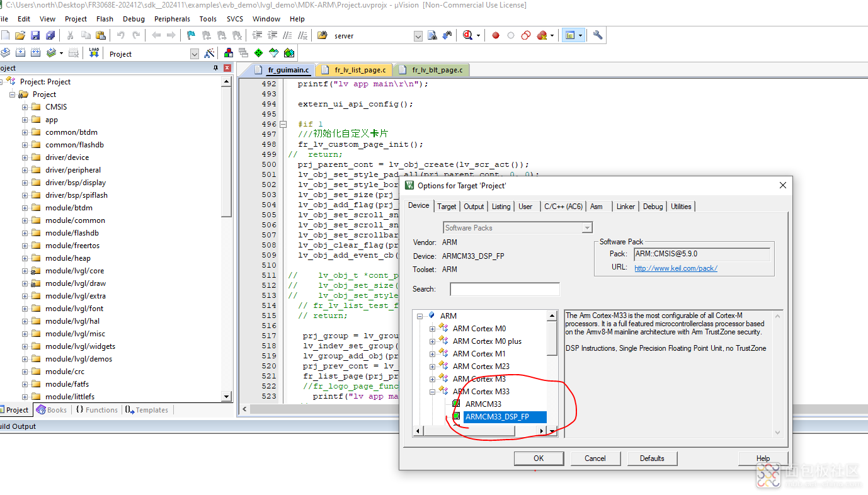Click the Find in Files folder icon
The height and width of the screenshot is (495, 868).
(323, 36)
